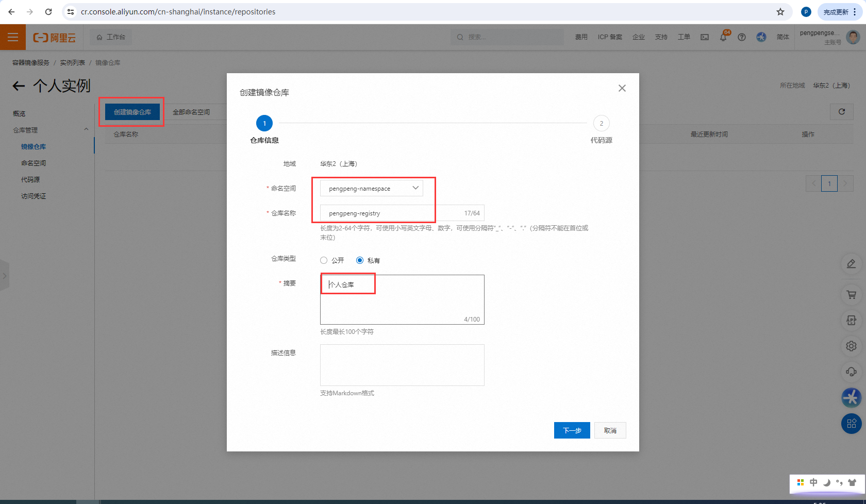
Task: Click the IME shirt skin icon
Action: pyautogui.click(x=852, y=483)
